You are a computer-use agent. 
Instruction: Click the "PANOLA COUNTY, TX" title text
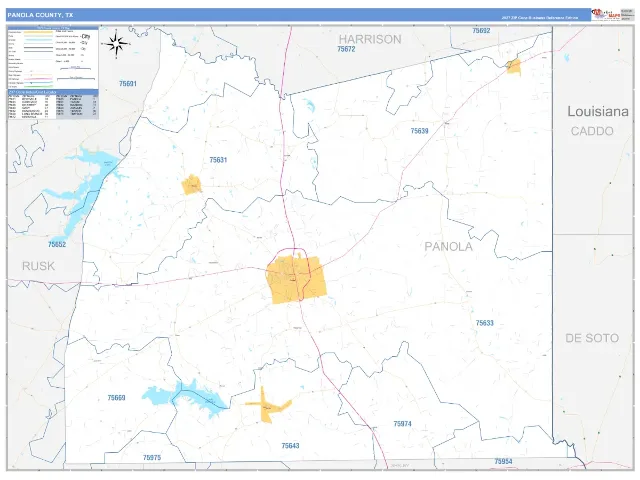click(x=40, y=15)
